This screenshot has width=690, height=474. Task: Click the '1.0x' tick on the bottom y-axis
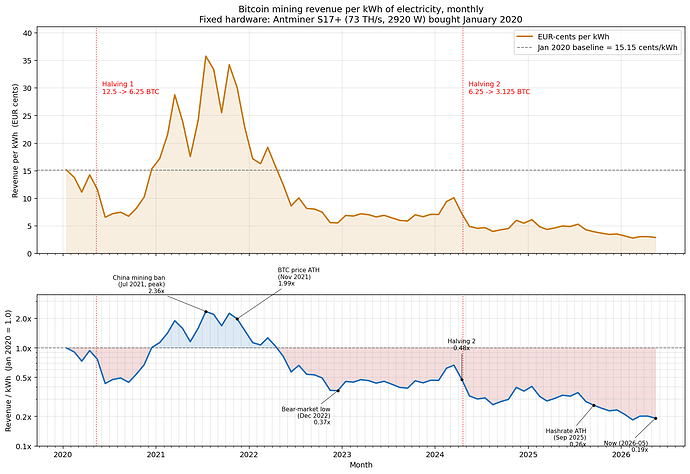coord(25,348)
